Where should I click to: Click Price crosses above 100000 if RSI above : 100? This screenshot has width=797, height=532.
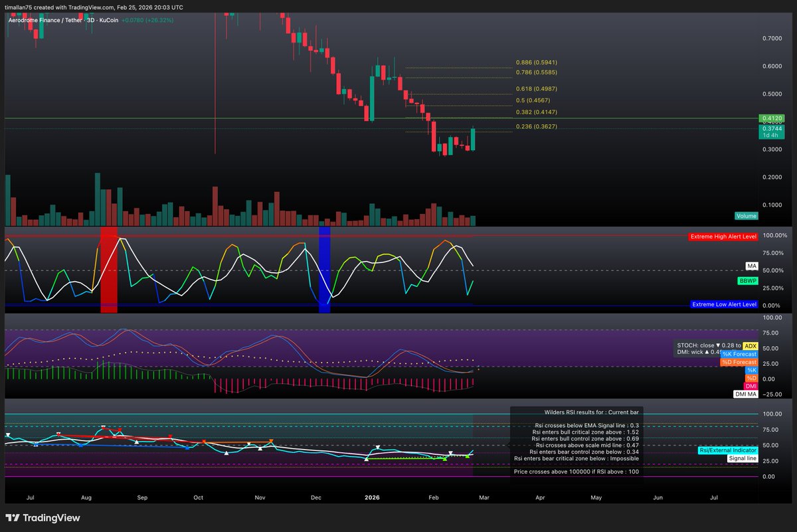pyautogui.click(x=576, y=472)
